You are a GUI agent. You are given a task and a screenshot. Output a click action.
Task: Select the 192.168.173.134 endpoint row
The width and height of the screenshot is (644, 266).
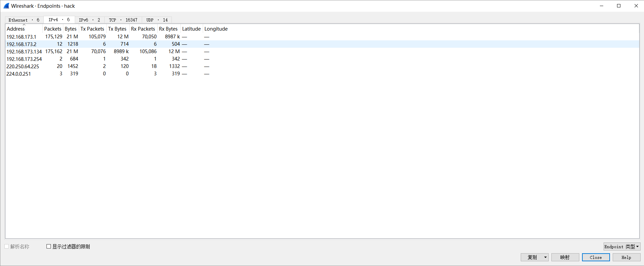[x=24, y=51]
